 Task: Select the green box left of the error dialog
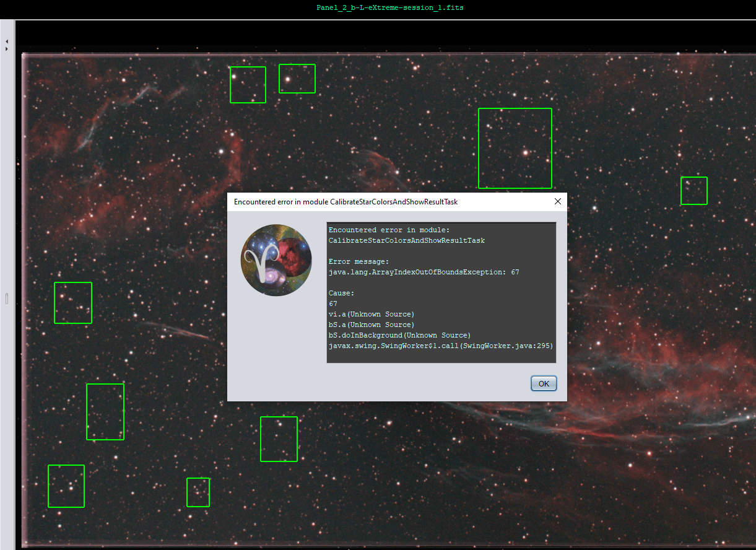[x=73, y=303]
